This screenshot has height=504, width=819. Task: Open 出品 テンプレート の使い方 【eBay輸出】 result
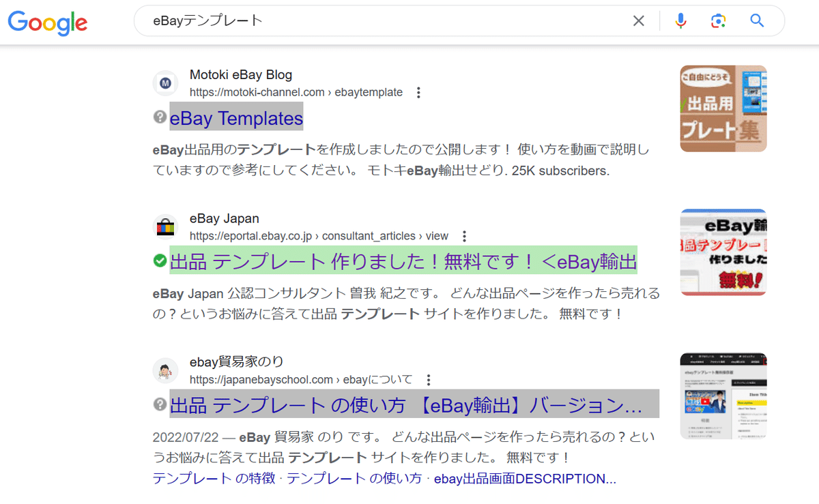[x=414, y=405]
